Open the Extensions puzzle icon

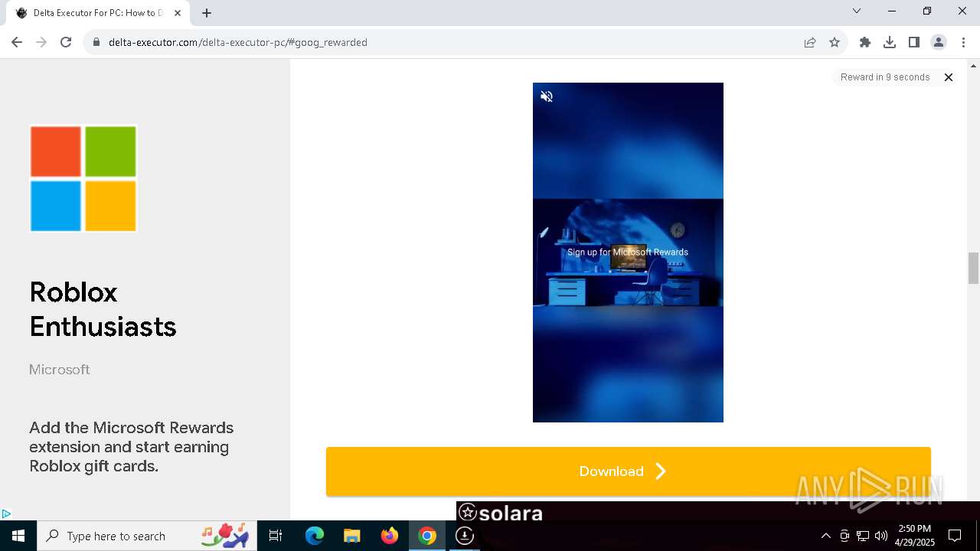pos(865,43)
